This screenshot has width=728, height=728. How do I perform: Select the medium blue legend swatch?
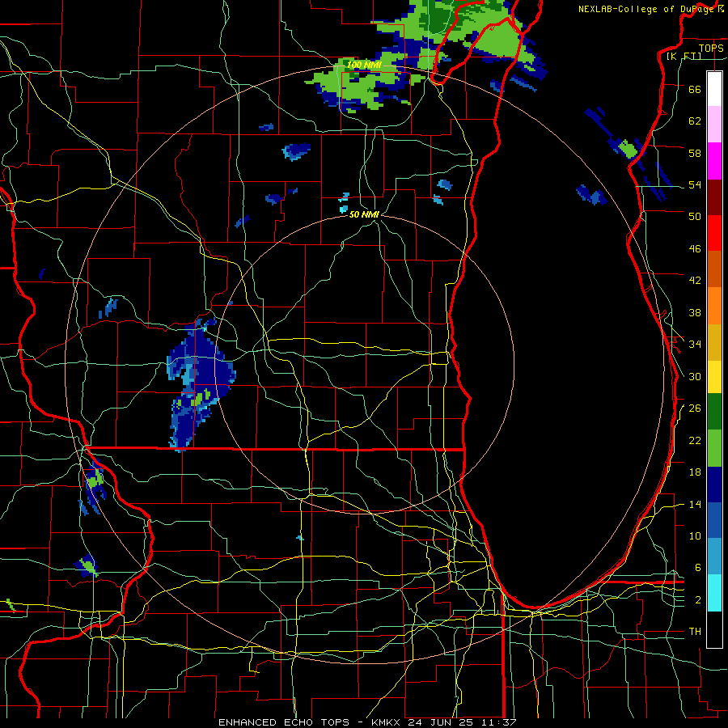pos(714,520)
